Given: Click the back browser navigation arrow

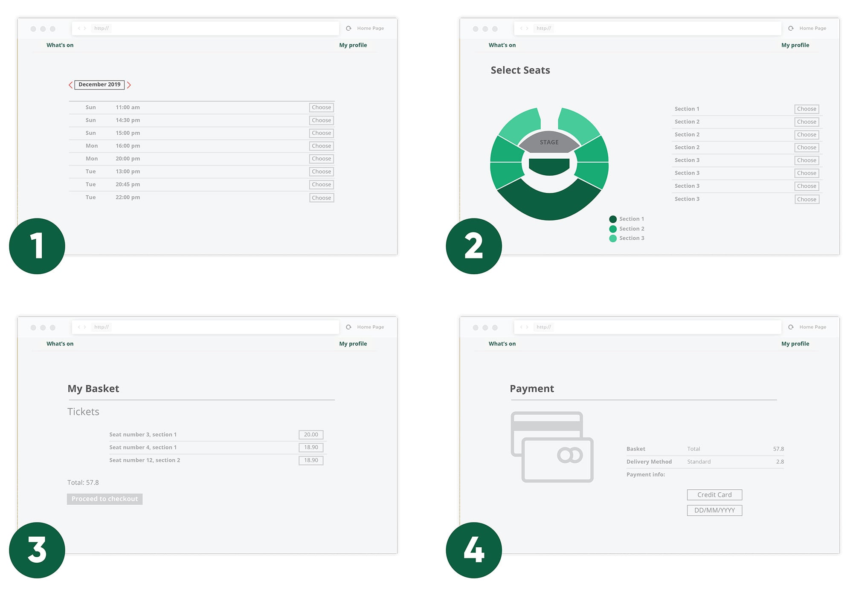Looking at the screenshot, I should 79,29.
